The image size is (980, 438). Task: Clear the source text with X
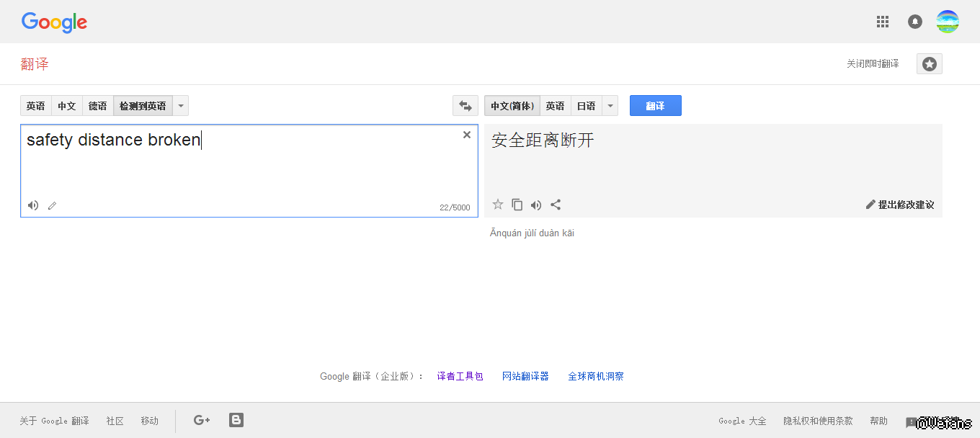(467, 135)
